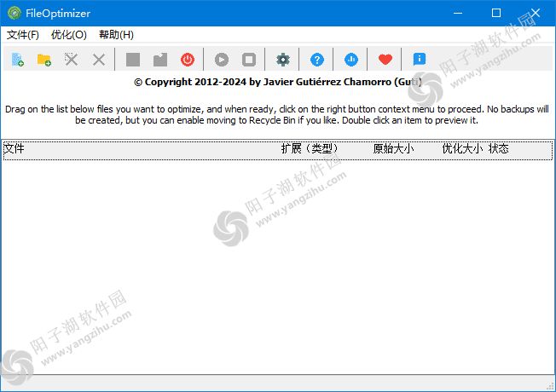556x392 pixels.
Task: Open About via blue info icon
Action: click(419, 60)
